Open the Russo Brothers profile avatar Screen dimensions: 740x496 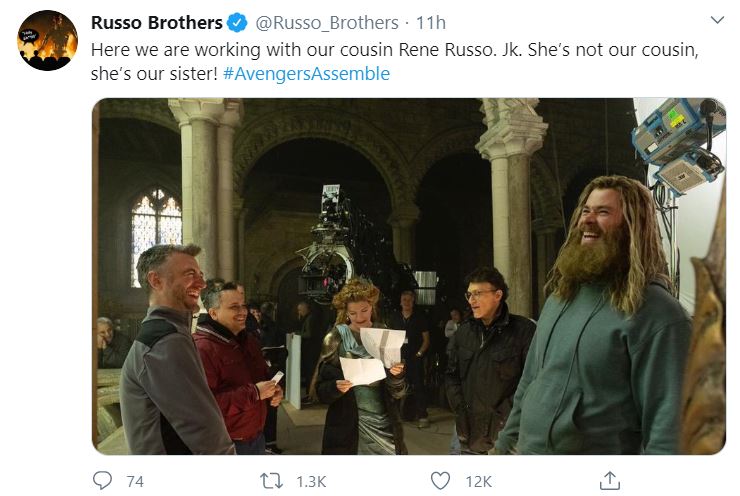click(47, 40)
